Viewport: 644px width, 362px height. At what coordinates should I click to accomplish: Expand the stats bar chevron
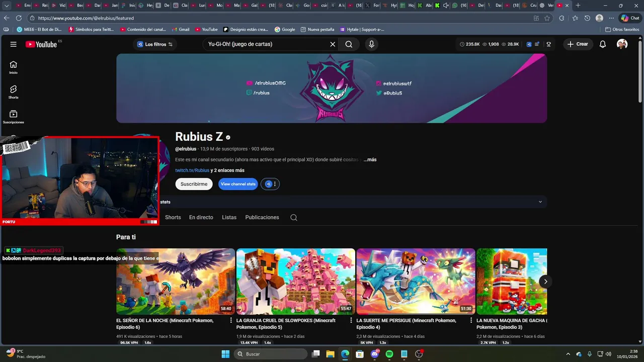coord(540,202)
